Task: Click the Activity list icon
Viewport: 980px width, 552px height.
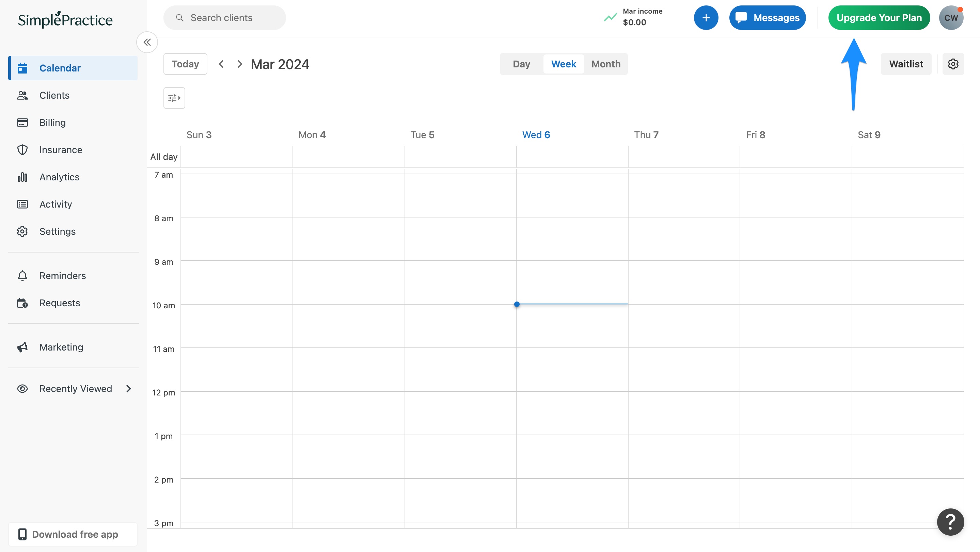Action: pos(22,204)
